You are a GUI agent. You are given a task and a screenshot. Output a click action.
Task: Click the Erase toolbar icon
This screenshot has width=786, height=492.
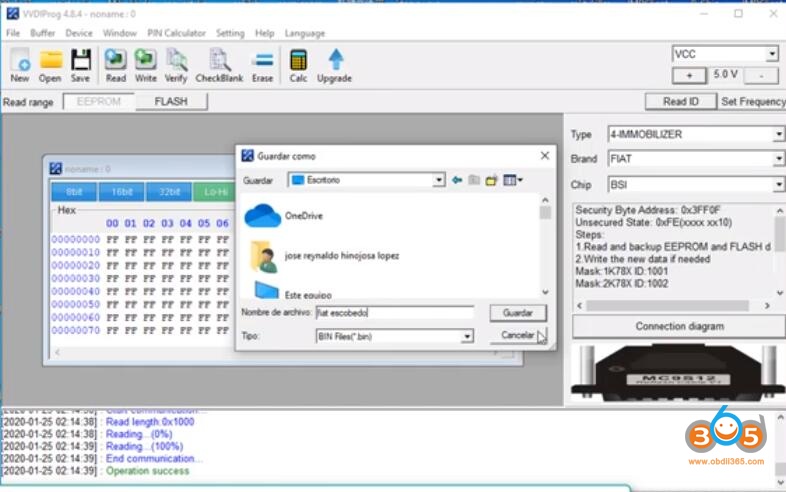coord(263,65)
